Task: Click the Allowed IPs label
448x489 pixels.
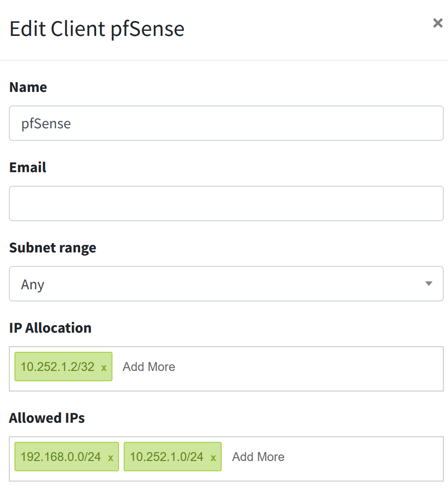Action: (x=47, y=418)
